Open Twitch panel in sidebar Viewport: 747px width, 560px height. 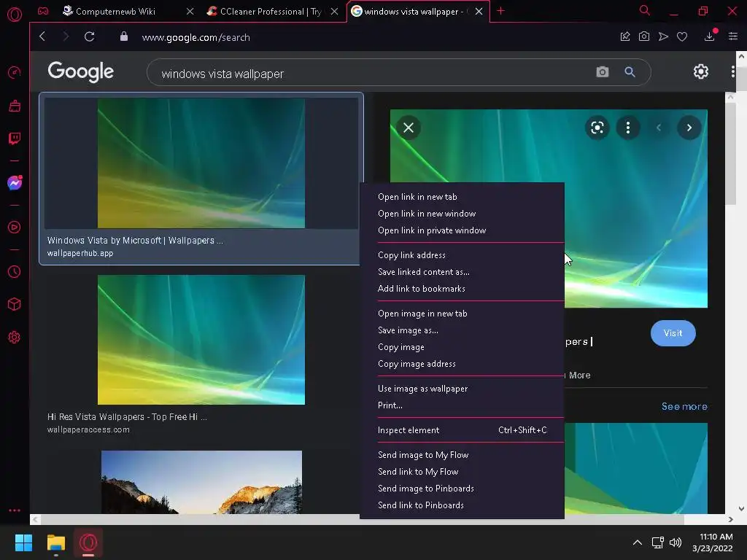(x=15, y=139)
